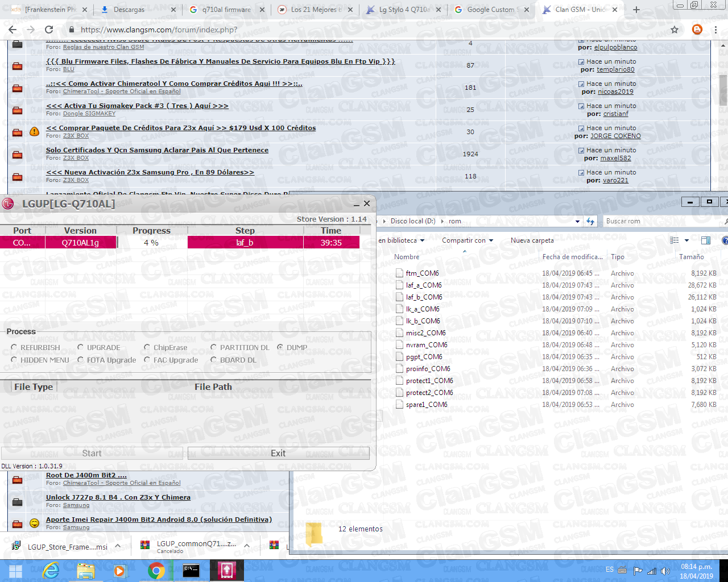Launch Internet Explorer from the taskbar
Screen dimensions: 728x582
point(51,571)
